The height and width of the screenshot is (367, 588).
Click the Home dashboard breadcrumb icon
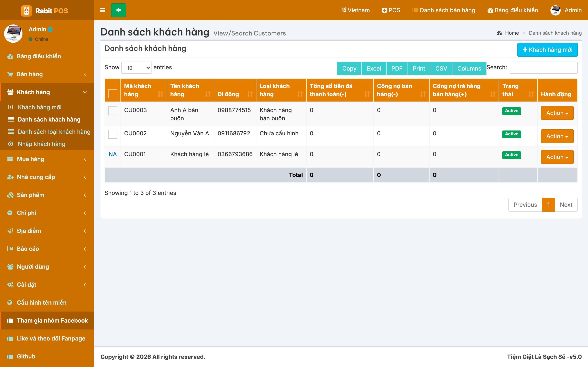(500, 33)
